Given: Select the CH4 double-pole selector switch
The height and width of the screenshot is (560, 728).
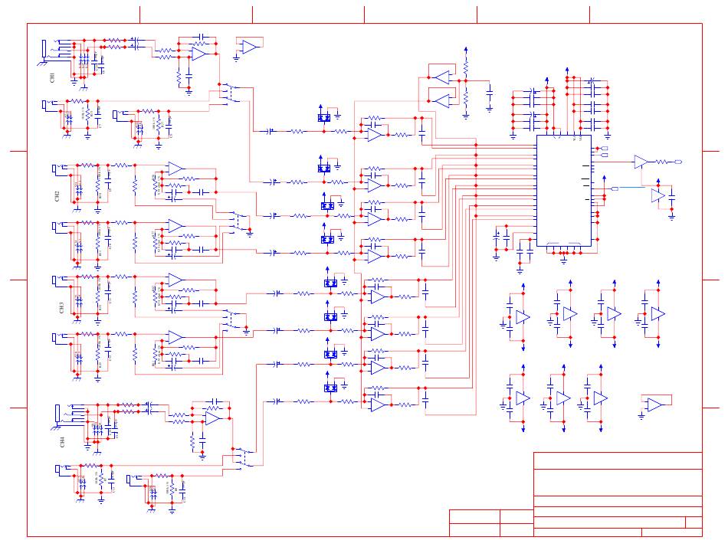Looking at the screenshot, I should [243, 457].
